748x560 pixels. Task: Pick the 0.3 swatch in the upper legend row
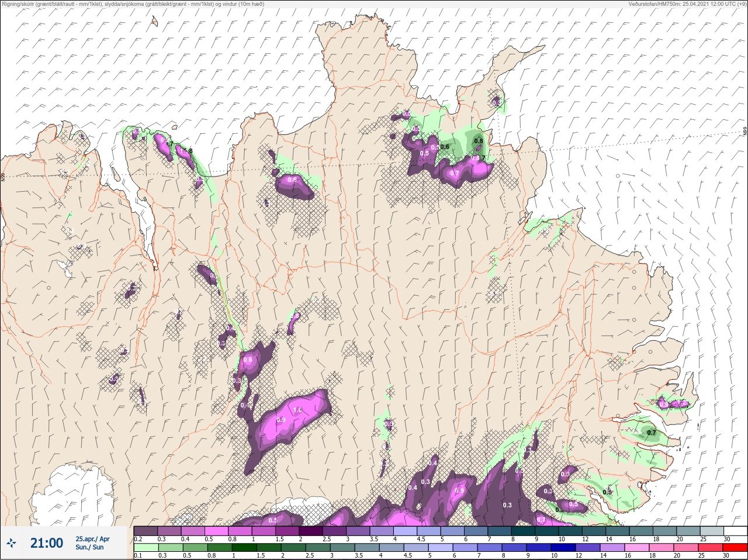coord(169,530)
